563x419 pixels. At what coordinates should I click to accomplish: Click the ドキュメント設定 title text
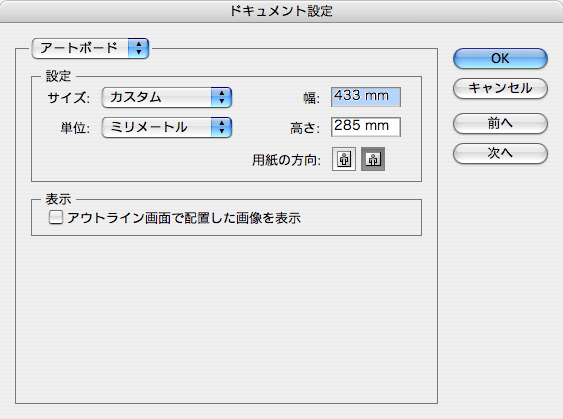[x=281, y=11]
